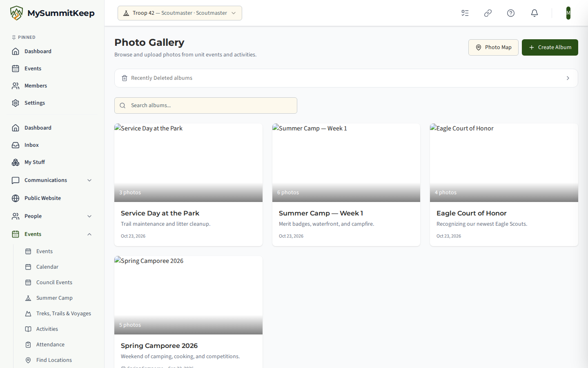588x368 pixels.
Task: Open pinned Events item
Action: point(52,68)
